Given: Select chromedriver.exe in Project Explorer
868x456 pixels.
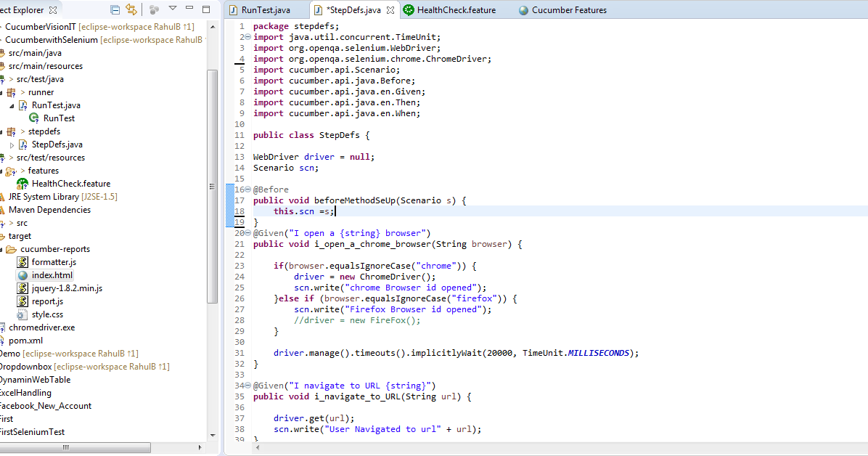Looking at the screenshot, I should tap(41, 327).
